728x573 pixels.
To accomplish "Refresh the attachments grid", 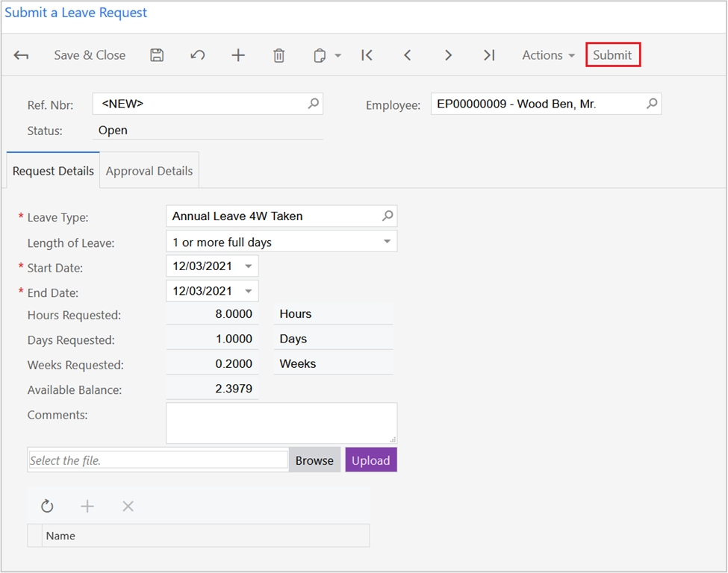I will [47, 506].
